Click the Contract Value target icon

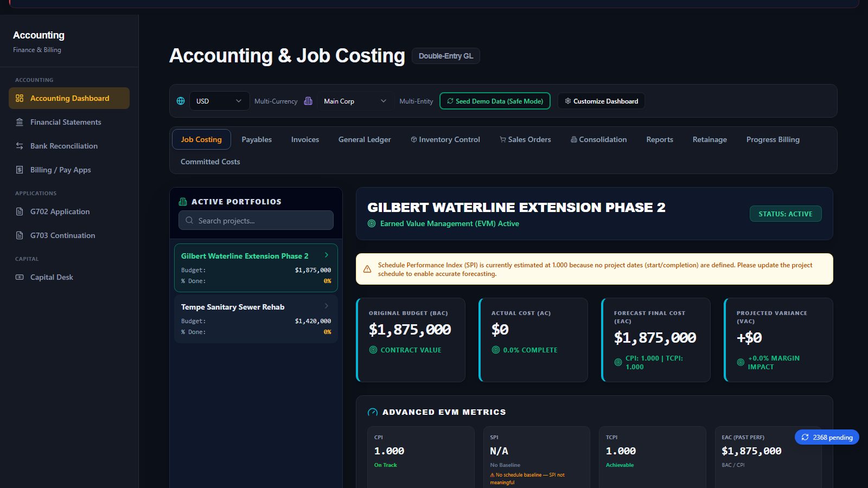pyautogui.click(x=373, y=350)
